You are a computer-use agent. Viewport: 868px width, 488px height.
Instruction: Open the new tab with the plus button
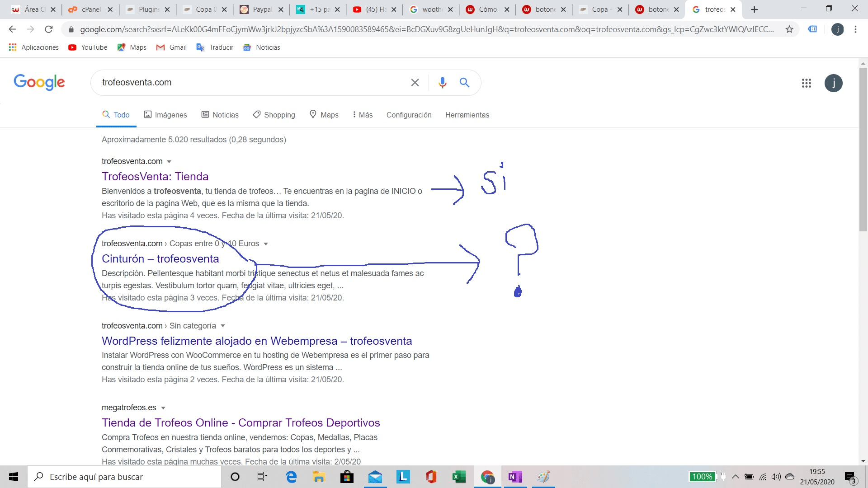point(754,9)
